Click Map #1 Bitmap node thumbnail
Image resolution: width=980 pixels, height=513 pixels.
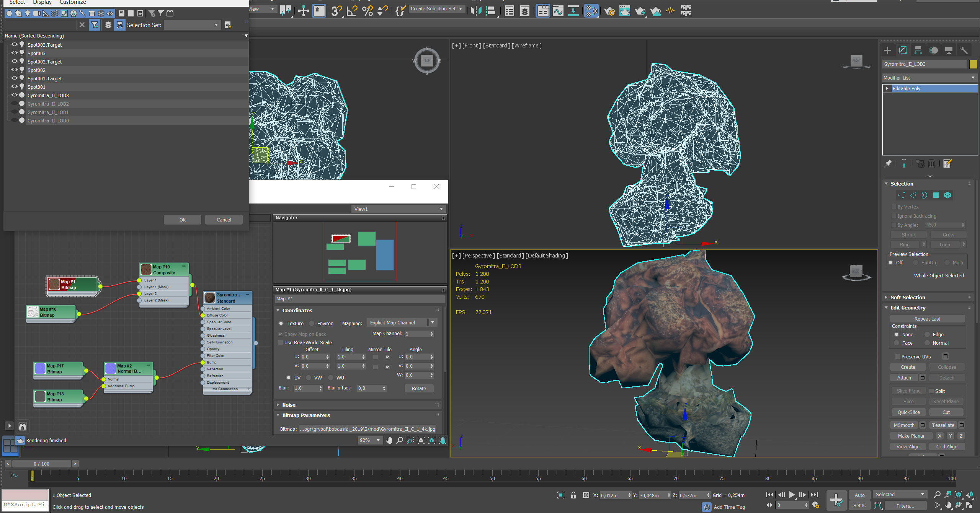pos(54,284)
